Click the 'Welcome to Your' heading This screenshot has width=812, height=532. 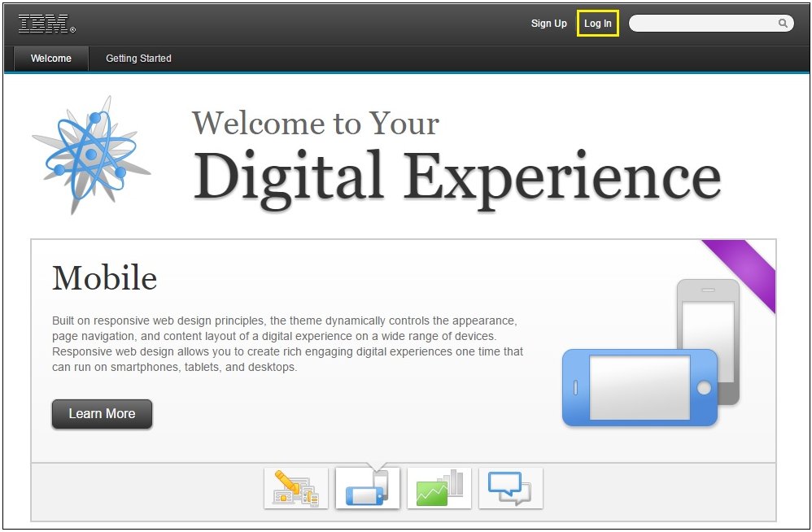pyautogui.click(x=316, y=123)
